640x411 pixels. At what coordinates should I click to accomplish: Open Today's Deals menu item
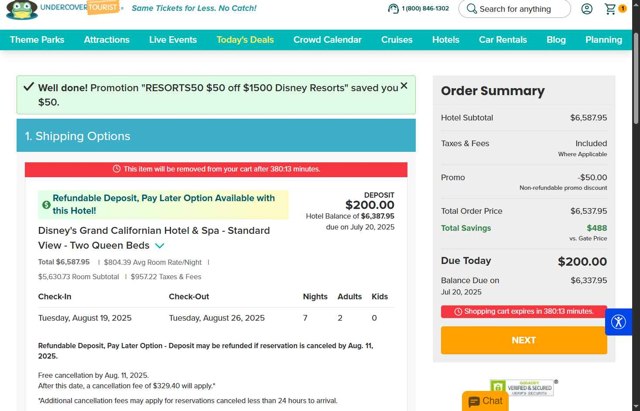coord(245,40)
